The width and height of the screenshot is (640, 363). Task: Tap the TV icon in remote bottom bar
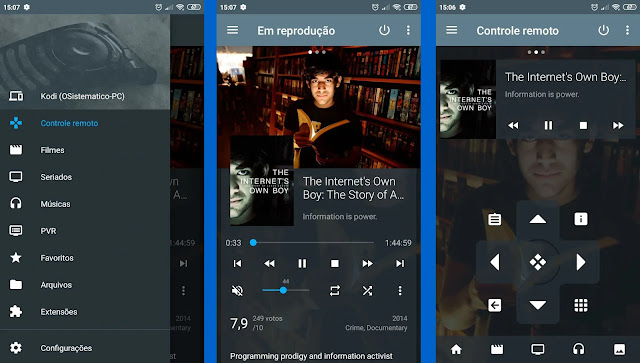[x=538, y=349]
